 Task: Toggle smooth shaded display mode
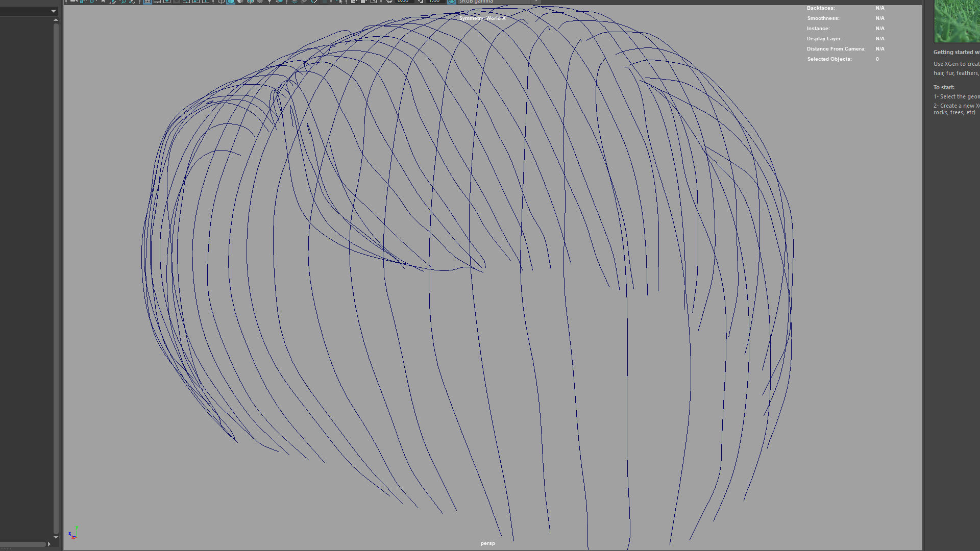(x=231, y=2)
